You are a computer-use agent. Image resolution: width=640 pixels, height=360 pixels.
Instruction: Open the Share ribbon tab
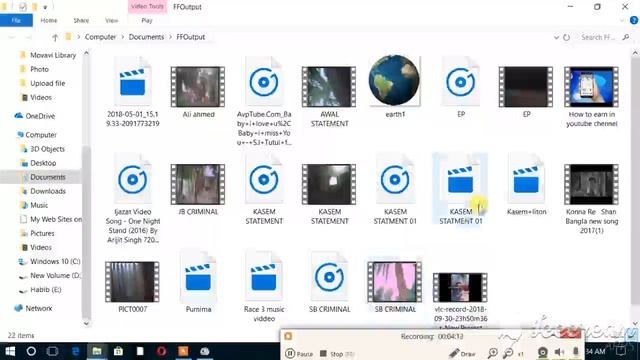[81, 20]
